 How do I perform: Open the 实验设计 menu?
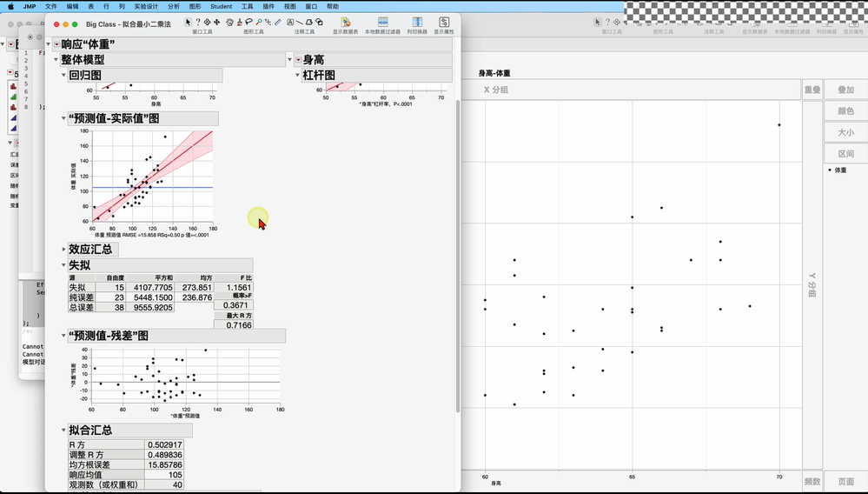[146, 7]
